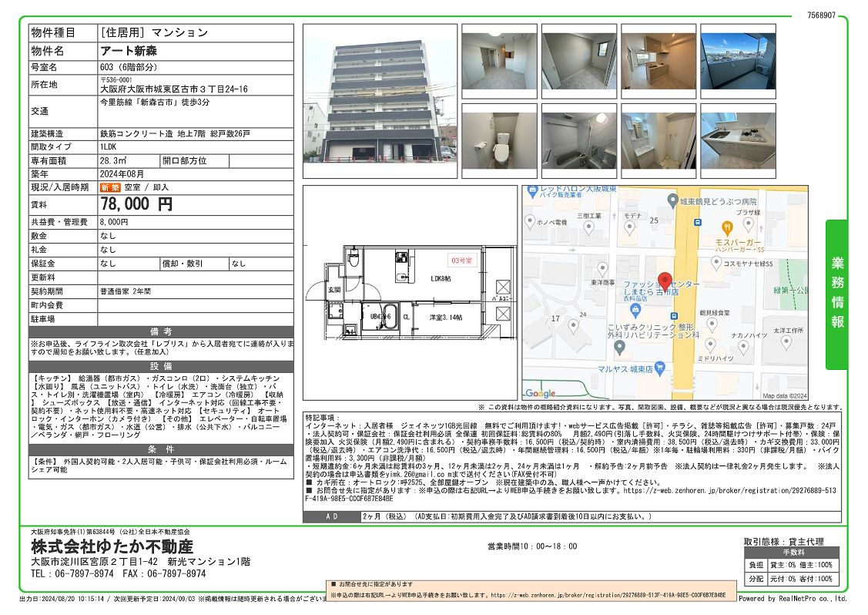Click the listing ID 7568907
The image size is (868, 615).
click(822, 15)
